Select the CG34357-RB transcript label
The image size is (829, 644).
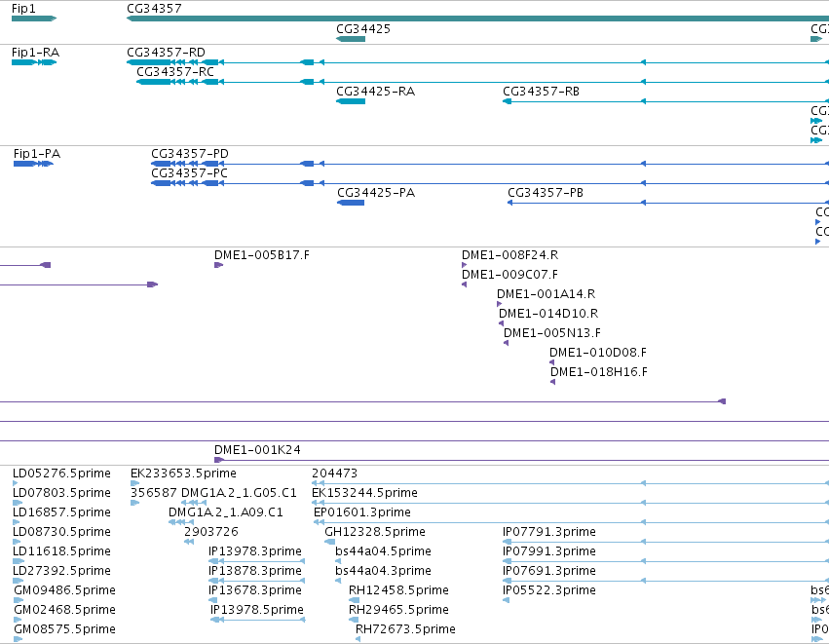click(x=542, y=92)
